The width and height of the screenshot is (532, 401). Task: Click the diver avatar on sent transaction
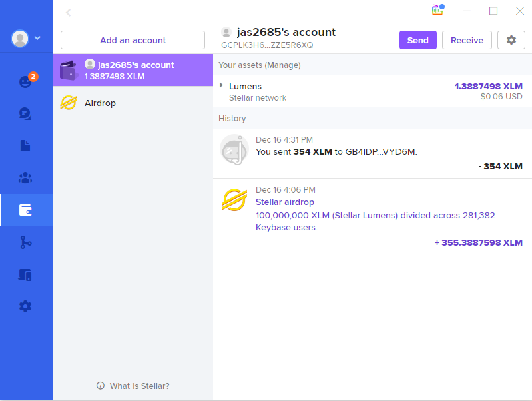pos(234,149)
